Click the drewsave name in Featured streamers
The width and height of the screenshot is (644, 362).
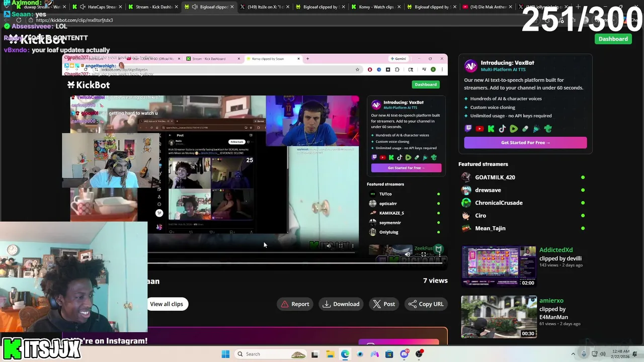(x=488, y=190)
